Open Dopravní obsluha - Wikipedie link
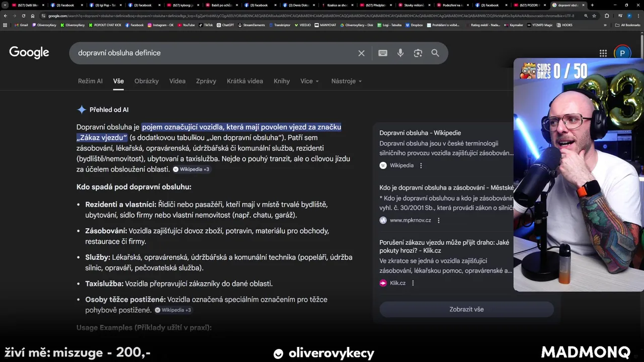The width and height of the screenshot is (644, 362). point(420,133)
